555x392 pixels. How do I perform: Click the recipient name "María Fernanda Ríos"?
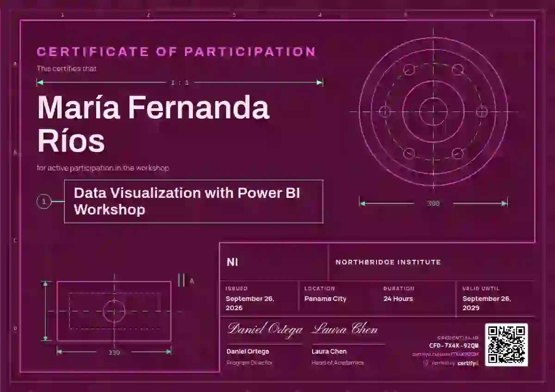153,124
